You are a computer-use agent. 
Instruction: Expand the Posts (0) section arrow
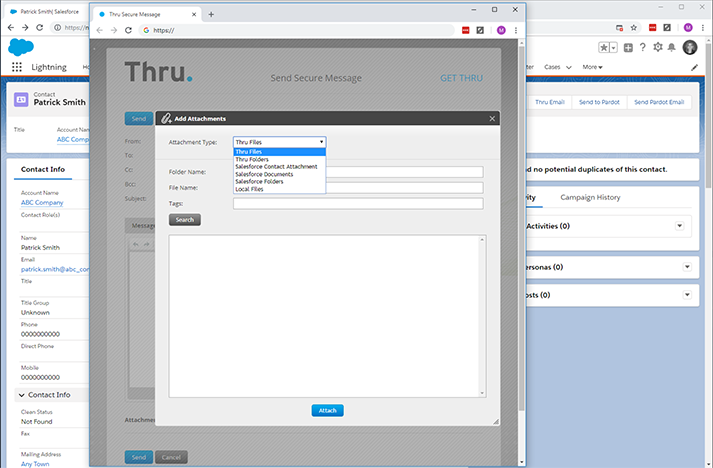(x=687, y=295)
